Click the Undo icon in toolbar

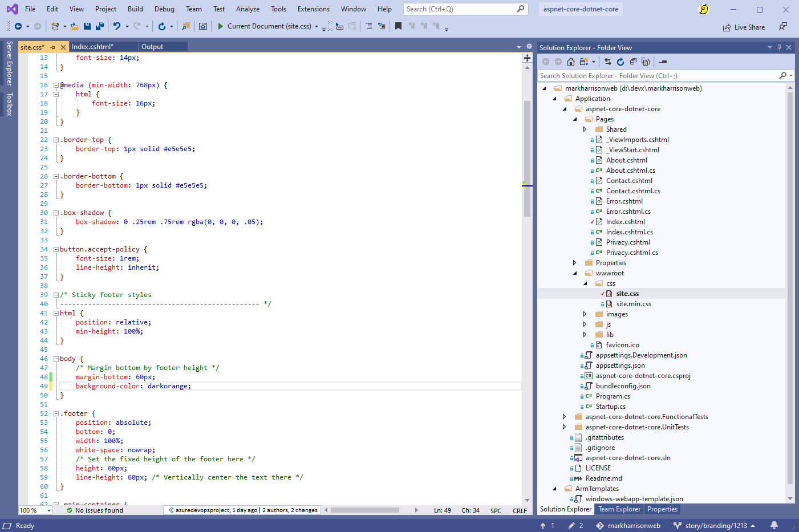[117, 26]
